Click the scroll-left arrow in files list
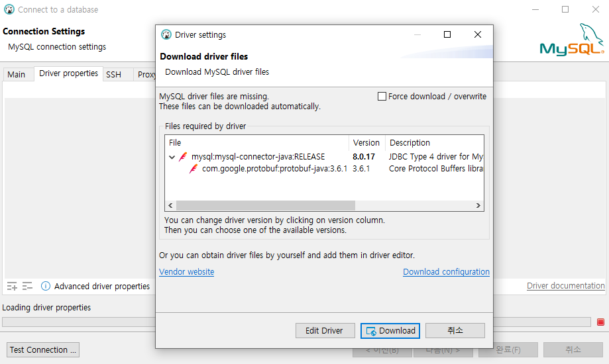 (x=170, y=205)
